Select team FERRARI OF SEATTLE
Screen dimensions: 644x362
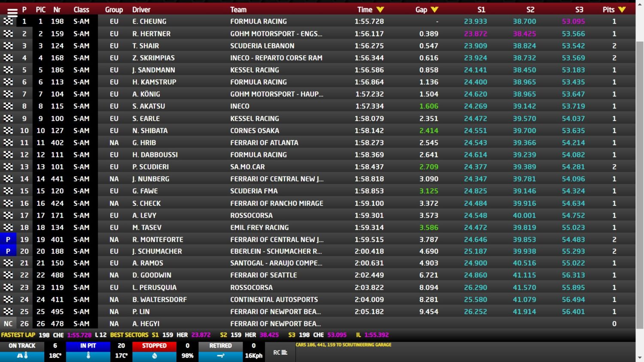tap(264, 275)
